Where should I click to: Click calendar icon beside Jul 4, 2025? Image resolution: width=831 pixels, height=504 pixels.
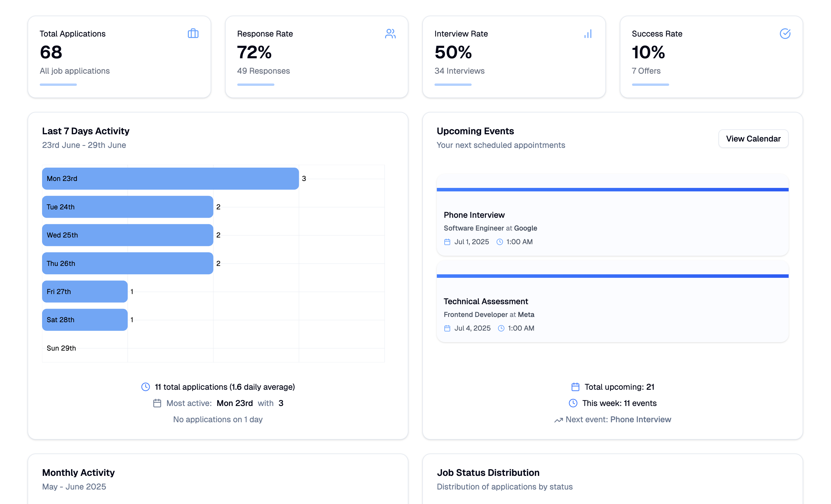[447, 328]
